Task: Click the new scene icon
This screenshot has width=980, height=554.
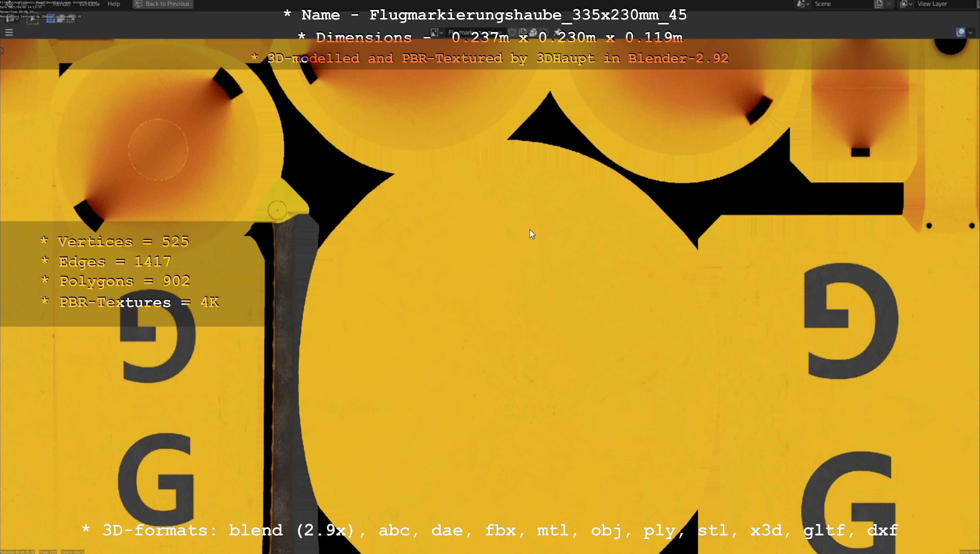Action: [878, 4]
